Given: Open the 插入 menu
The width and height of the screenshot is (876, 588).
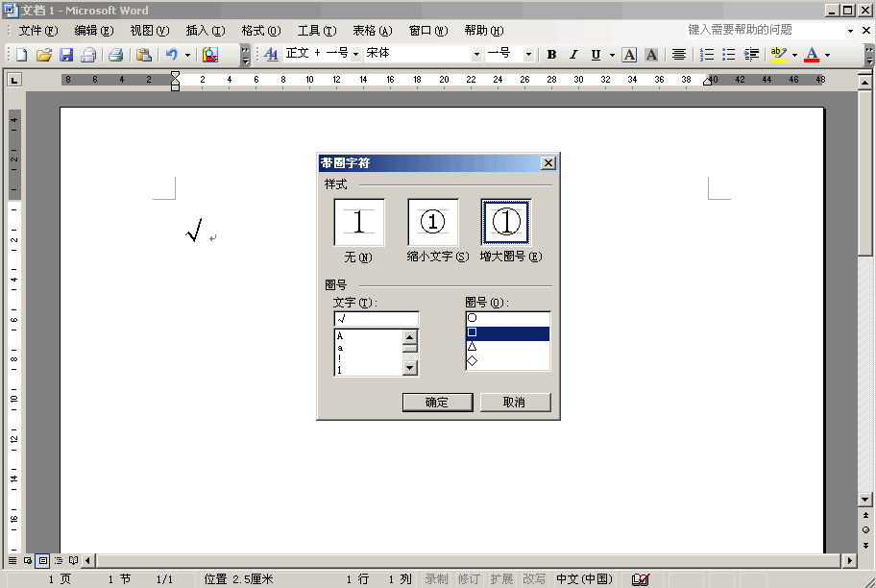Looking at the screenshot, I should click(x=205, y=31).
